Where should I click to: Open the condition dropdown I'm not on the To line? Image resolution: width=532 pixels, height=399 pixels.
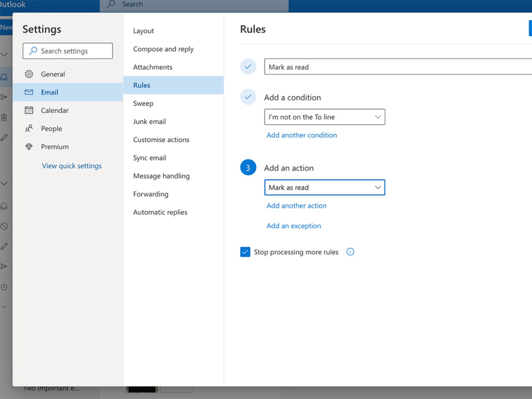(324, 117)
